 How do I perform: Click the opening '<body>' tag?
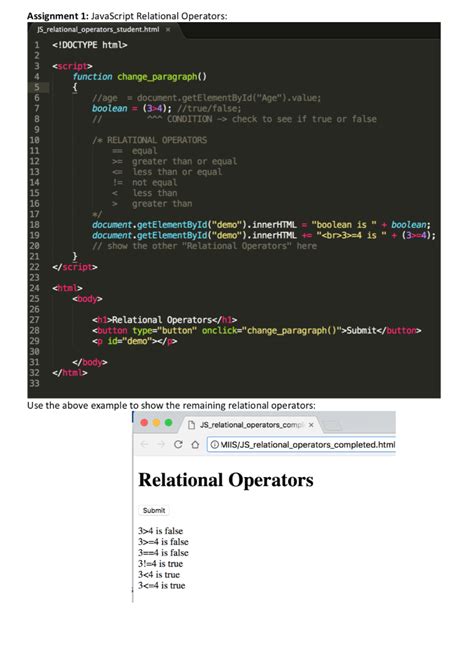click(87, 299)
